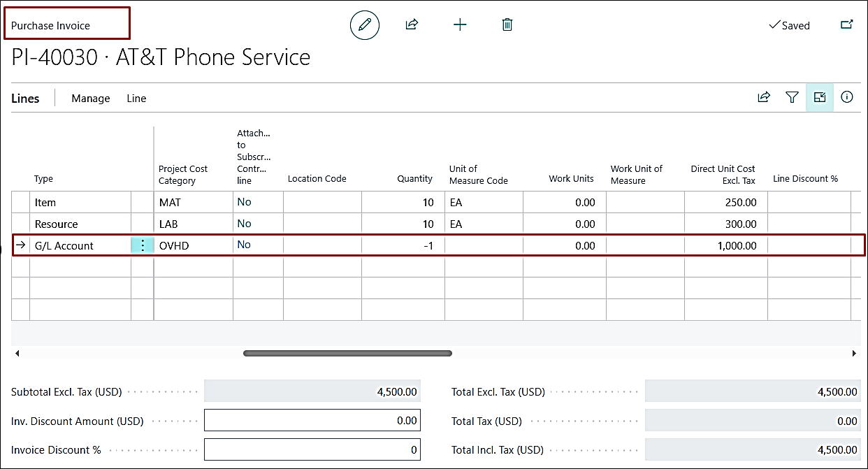The image size is (868, 469).
Task: Click the trash delete icon
Action: tap(507, 25)
